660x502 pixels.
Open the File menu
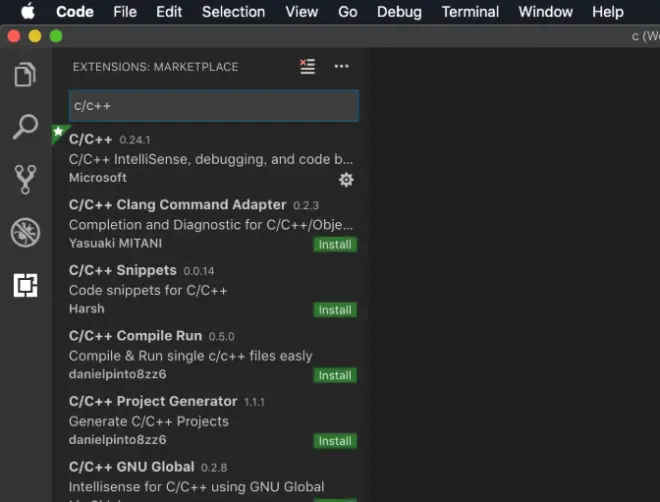click(x=125, y=12)
